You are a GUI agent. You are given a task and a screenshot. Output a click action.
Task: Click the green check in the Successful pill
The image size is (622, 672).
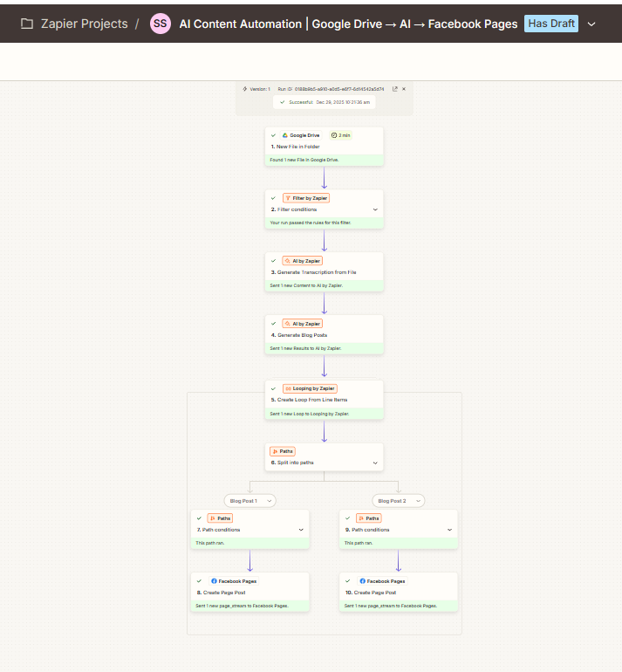click(x=283, y=102)
